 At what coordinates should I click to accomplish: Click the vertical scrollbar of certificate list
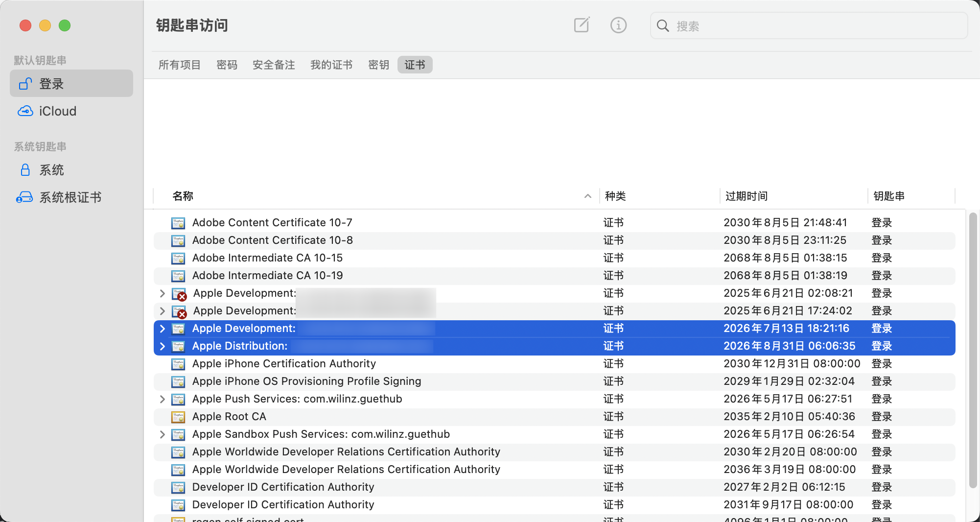973,350
